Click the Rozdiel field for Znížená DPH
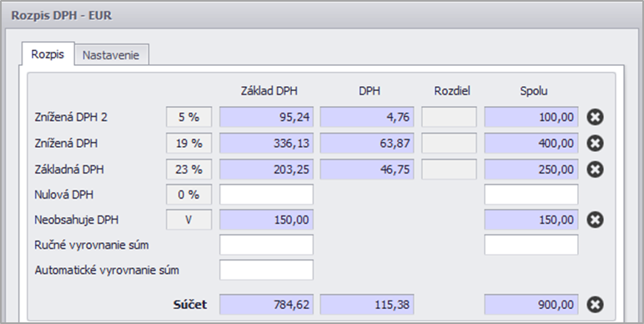Viewport: 644px width, 324px height. [450, 143]
